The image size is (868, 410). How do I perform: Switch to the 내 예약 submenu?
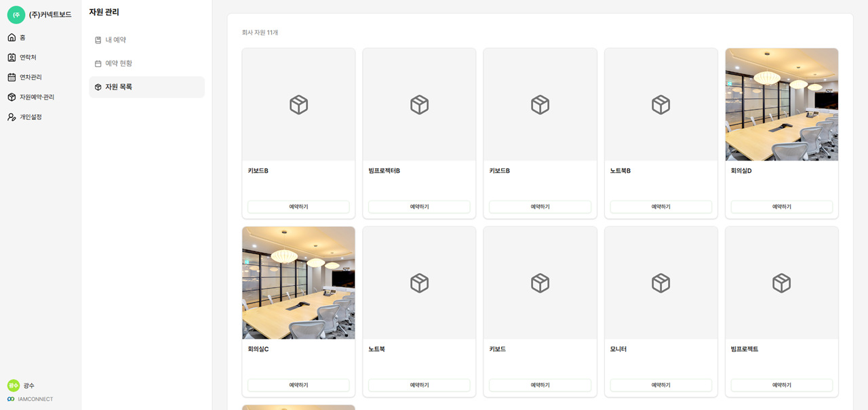[146, 40]
